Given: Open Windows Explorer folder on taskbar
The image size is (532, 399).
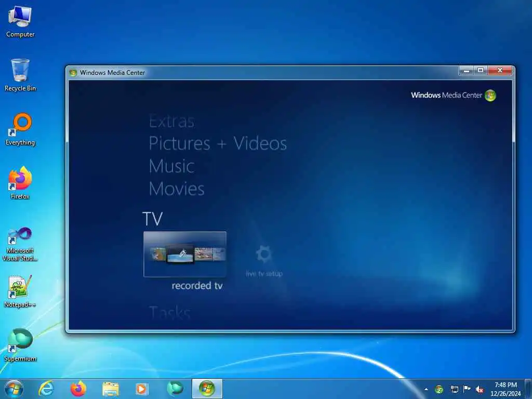Looking at the screenshot, I should point(110,389).
